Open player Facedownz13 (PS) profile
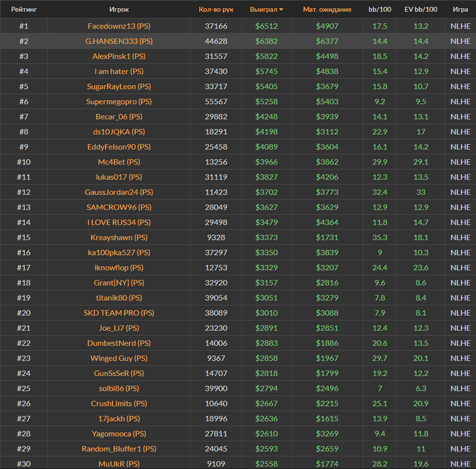 point(119,26)
